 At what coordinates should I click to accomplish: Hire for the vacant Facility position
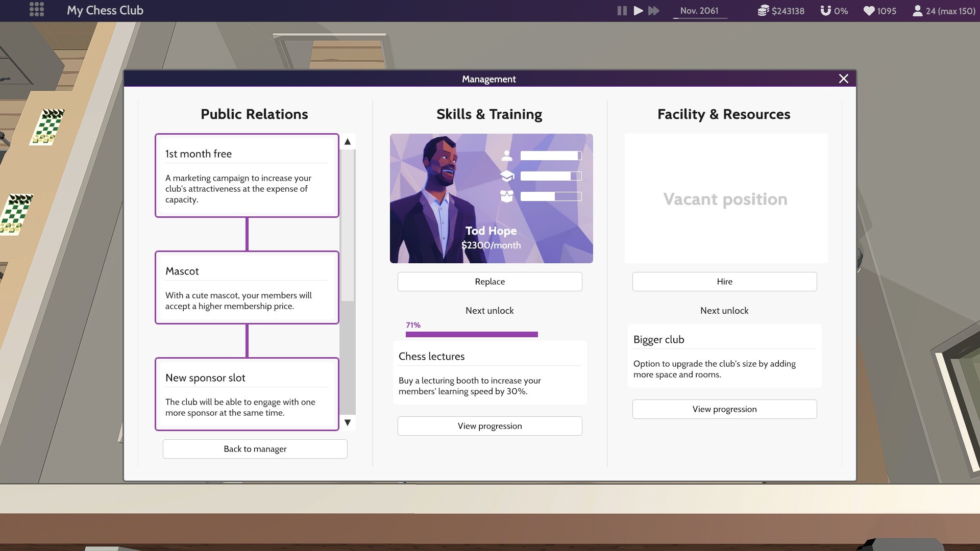pos(724,281)
